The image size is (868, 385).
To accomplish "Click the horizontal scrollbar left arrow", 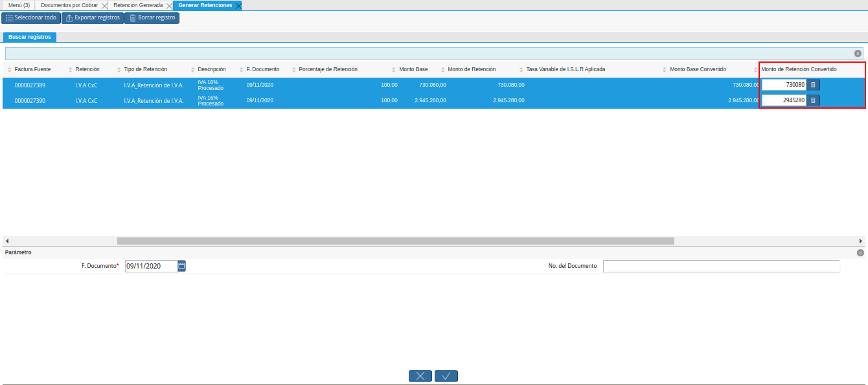I will tap(6, 241).
